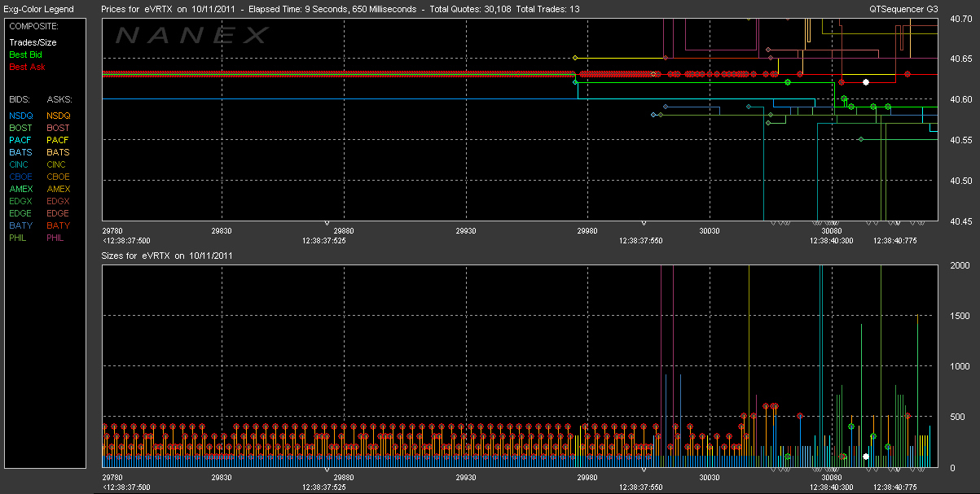Image resolution: width=980 pixels, height=494 pixels.
Task: Select NSDQ in the ASKS column
Action: [59, 116]
